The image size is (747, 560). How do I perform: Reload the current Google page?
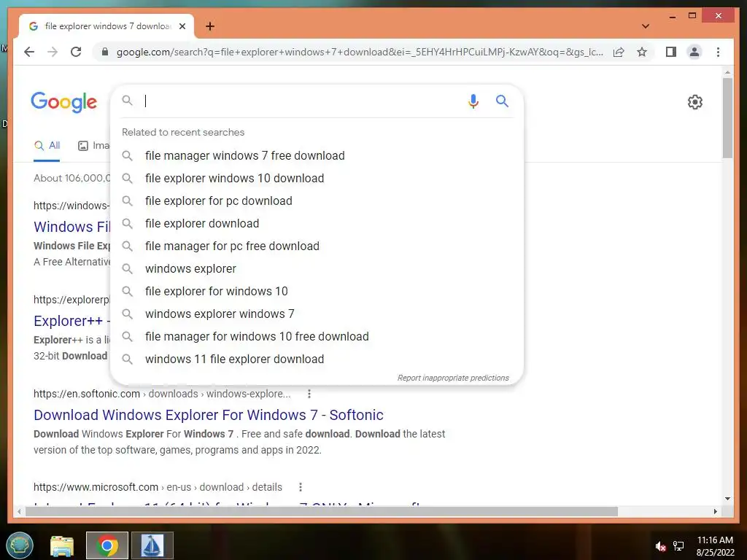click(76, 52)
